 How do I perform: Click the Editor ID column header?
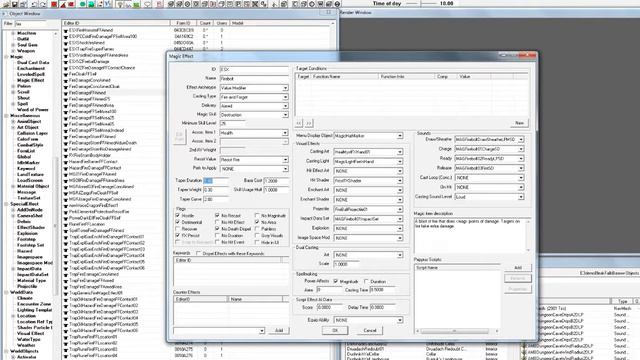pyautogui.click(x=116, y=23)
